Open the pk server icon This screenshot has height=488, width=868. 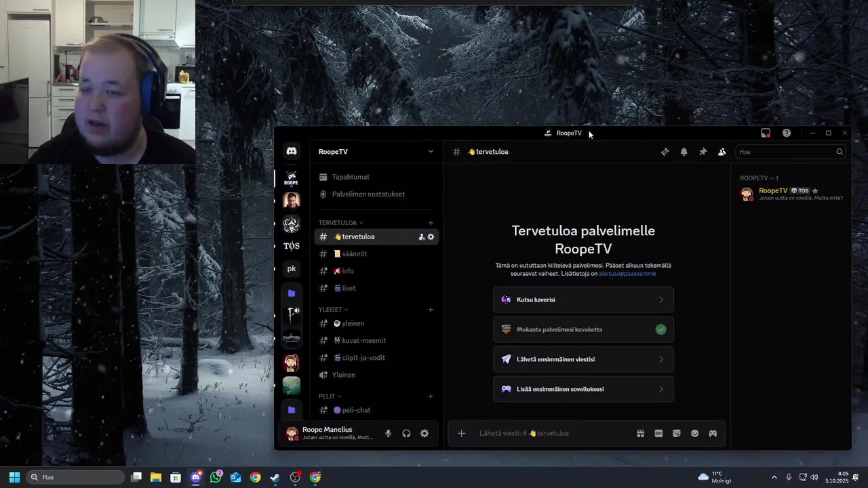click(x=292, y=269)
